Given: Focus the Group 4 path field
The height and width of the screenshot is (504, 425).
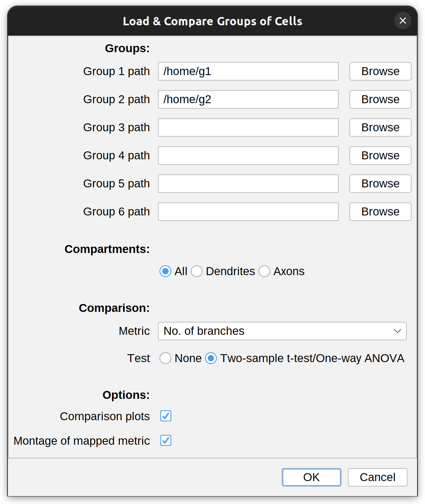Looking at the screenshot, I should [248, 155].
